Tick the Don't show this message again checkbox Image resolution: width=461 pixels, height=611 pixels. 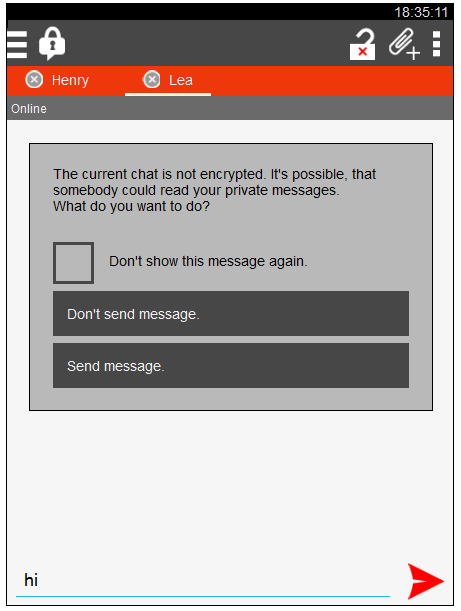pos(73,263)
